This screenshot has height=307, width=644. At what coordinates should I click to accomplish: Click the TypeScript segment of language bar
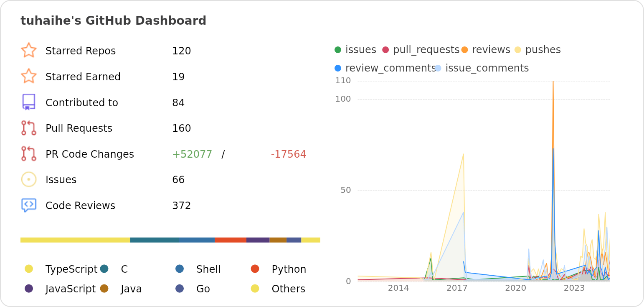tap(75, 240)
